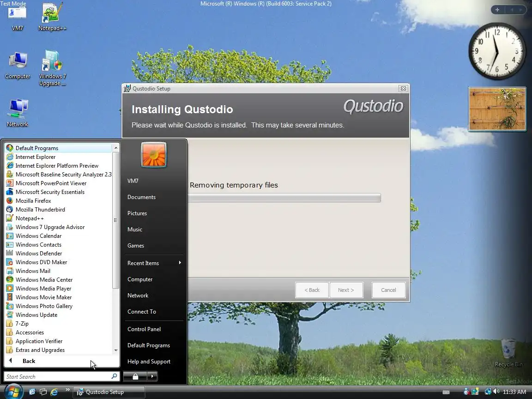Click the slideshow picture gadget
This screenshot has width=532, height=399.
[497, 109]
